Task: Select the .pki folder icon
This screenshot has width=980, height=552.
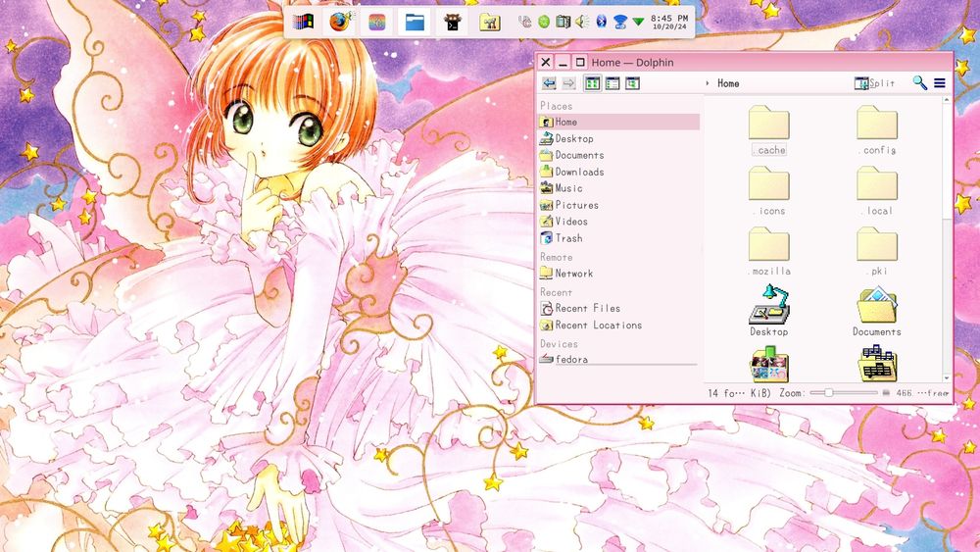Action: point(877,244)
